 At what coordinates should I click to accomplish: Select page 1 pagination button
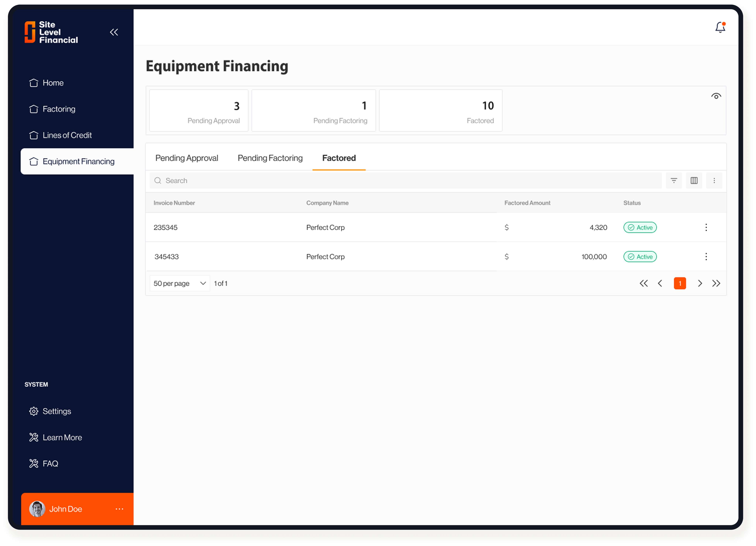[x=680, y=283]
